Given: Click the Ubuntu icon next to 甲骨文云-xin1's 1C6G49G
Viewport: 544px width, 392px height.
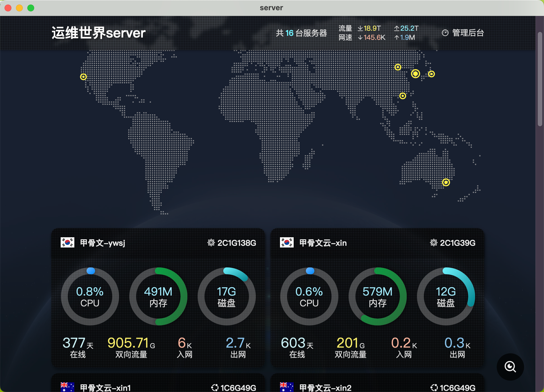Looking at the screenshot, I should [x=215, y=387].
